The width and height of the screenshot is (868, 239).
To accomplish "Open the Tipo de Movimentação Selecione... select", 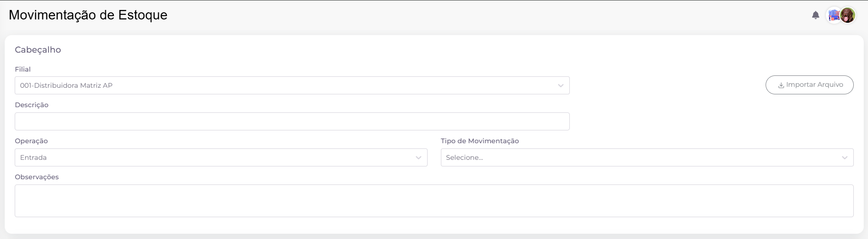I will (647, 157).
